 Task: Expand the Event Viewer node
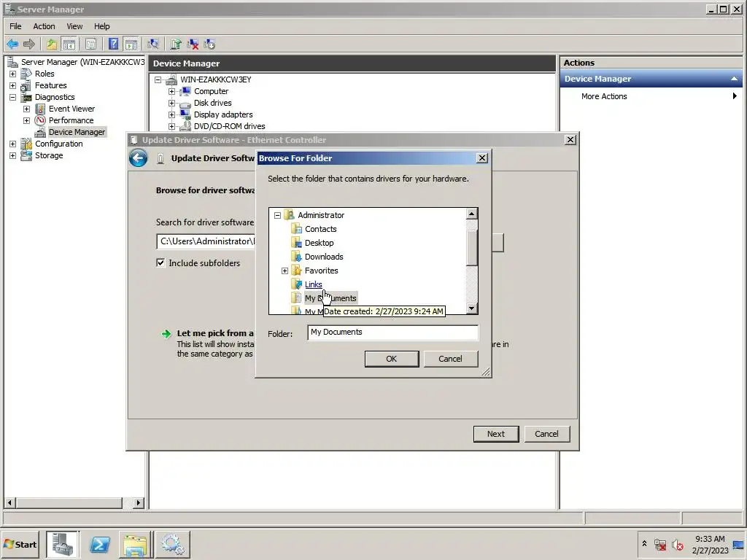click(x=27, y=109)
